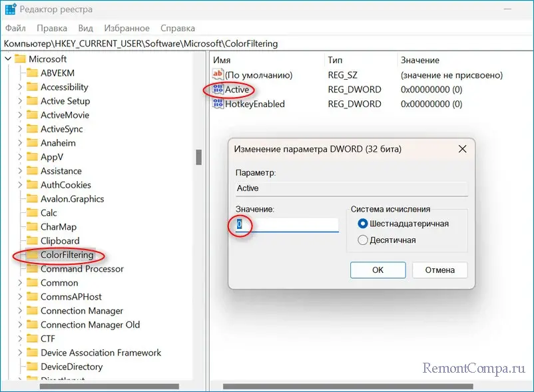Click the Calc folder icon in tree
Screen dimensions: 534x392
pos(31,213)
